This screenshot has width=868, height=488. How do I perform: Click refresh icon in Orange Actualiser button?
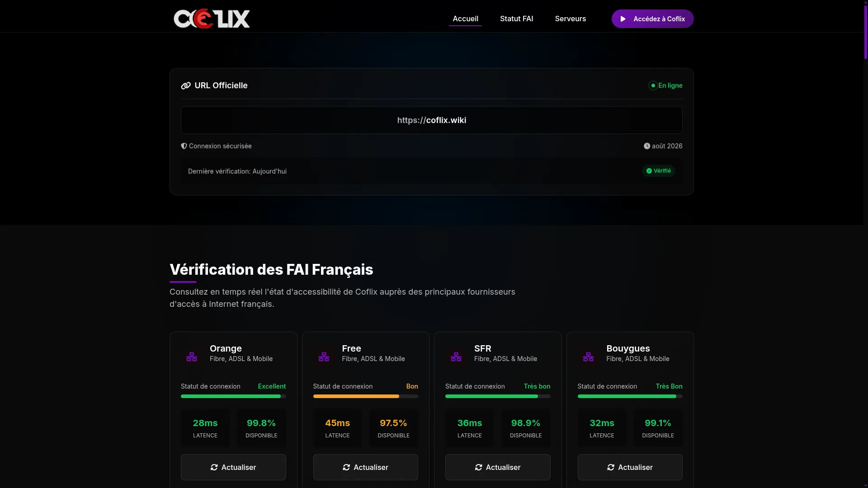tap(214, 467)
